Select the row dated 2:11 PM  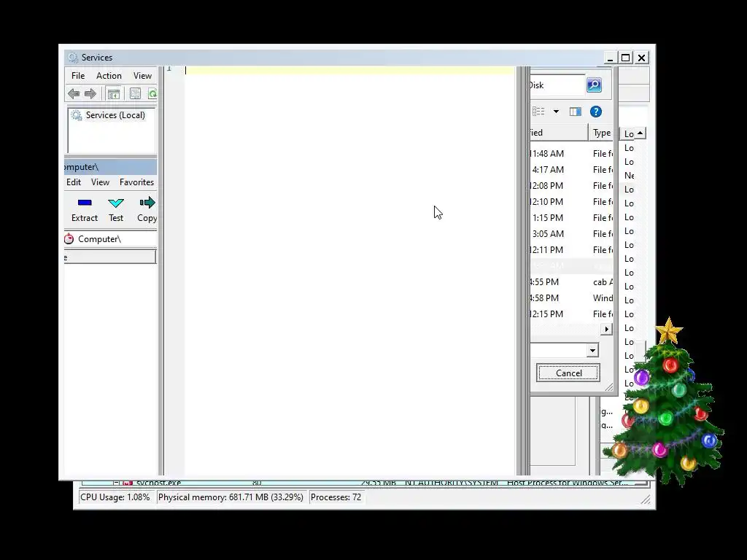point(572,250)
